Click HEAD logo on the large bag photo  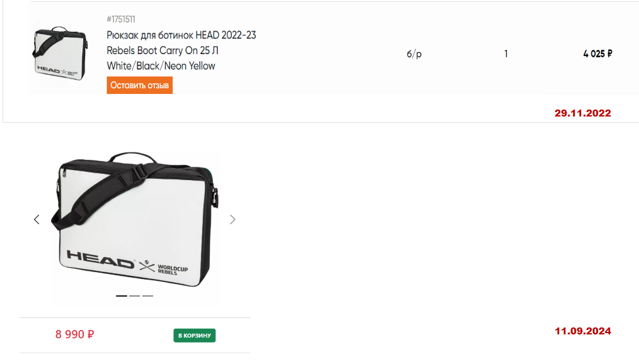click(x=100, y=259)
